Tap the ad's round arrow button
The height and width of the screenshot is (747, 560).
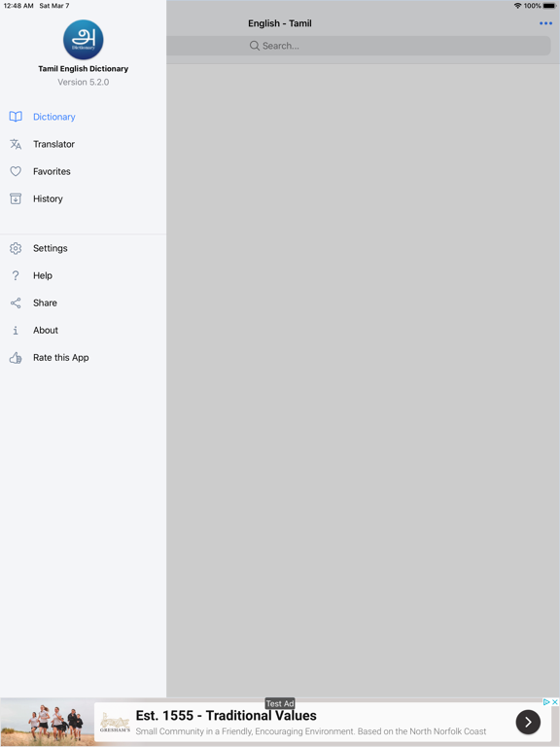coord(528,723)
